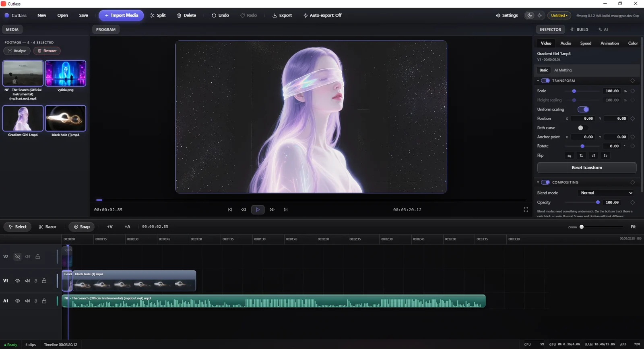Pin the A1 track

click(x=36, y=301)
